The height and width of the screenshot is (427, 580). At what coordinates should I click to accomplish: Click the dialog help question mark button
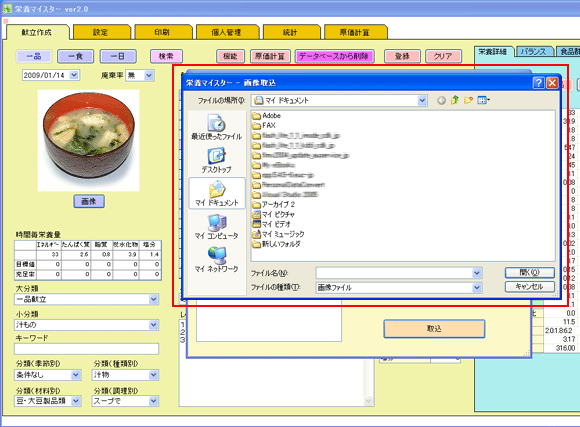point(539,83)
